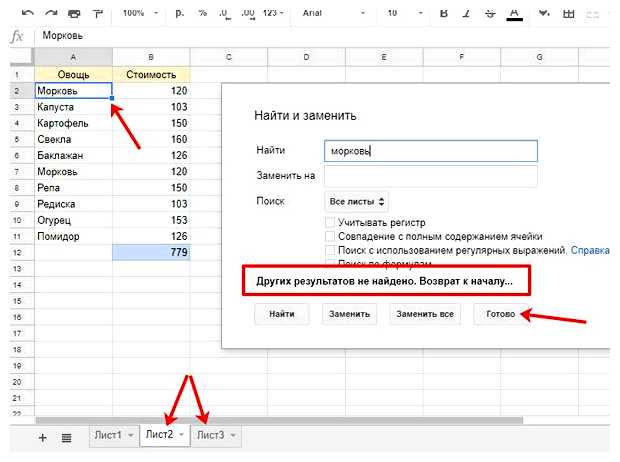Decrease decimal places
The image size is (620, 462).
[x=224, y=14]
